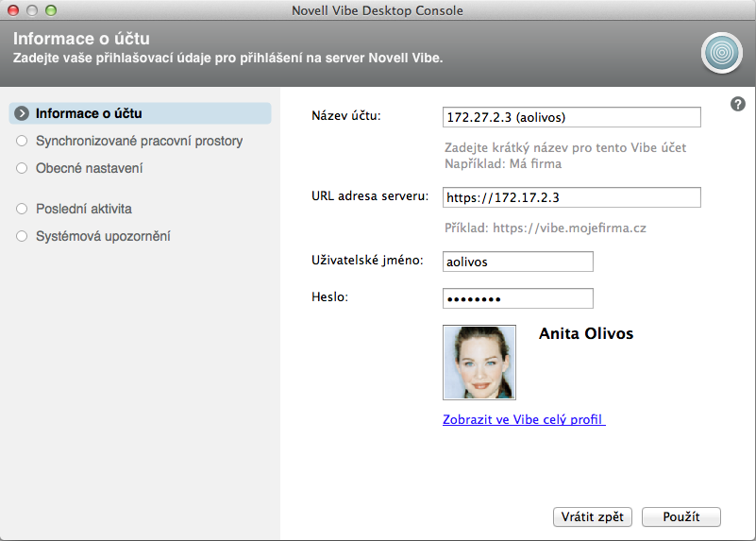Click the Novell Vibe Desktop Console window title
The image size is (756, 541).
(x=378, y=10)
